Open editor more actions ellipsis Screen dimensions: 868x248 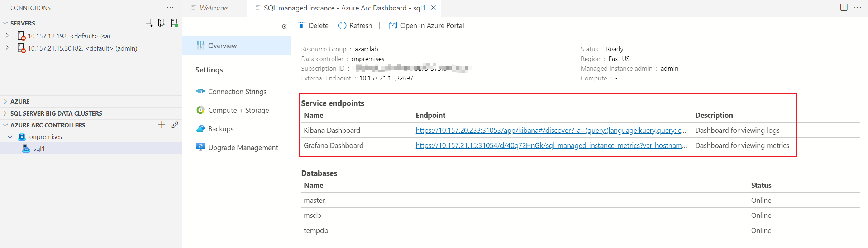(858, 8)
